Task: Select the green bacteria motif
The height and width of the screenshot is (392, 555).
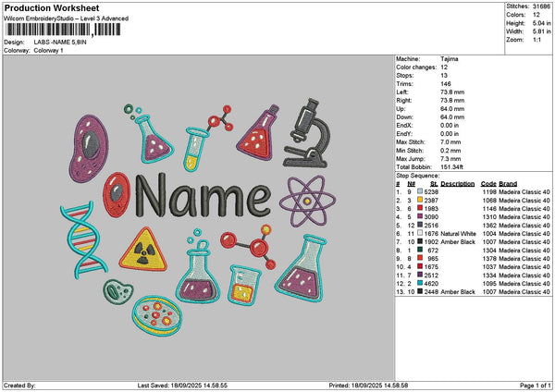Action: pyautogui.click(x=117, y=292)
